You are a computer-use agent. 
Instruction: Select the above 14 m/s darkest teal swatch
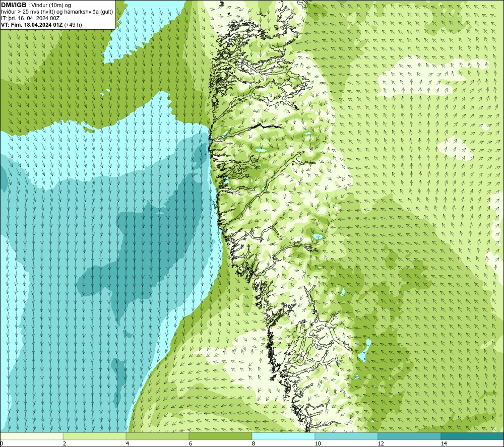[473, 436]
